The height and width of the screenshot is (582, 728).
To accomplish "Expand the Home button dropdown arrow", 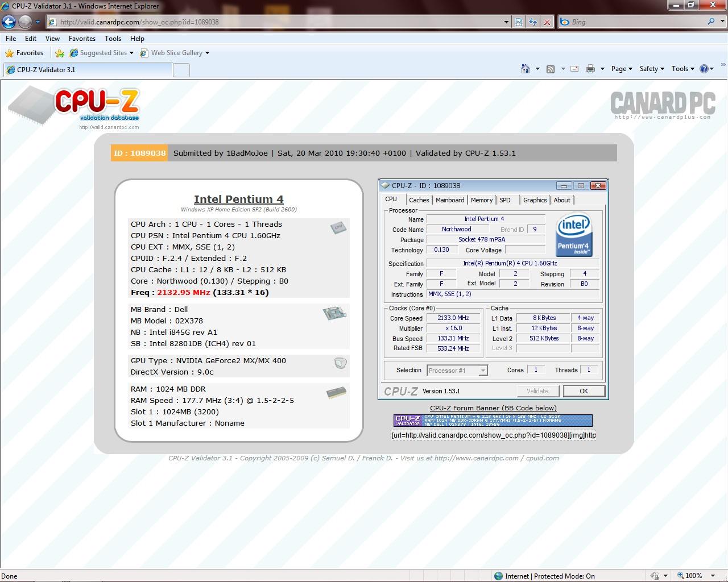I will pyautogui.click(x=537, y=69).
